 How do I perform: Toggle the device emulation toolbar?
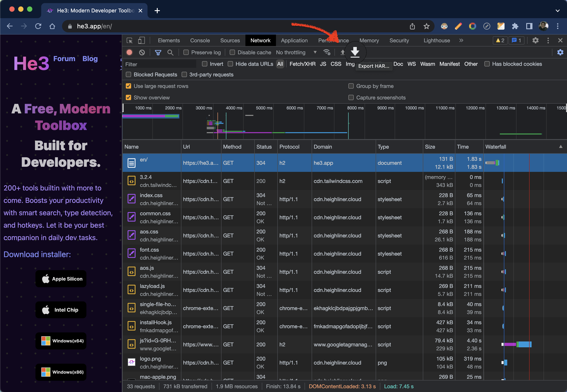pyautogui.click(x=141, y=40)
